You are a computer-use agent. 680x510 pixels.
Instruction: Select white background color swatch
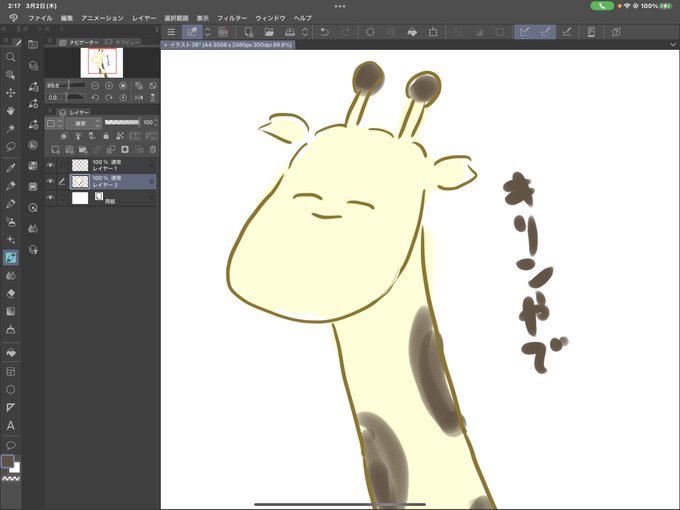coord(16,468)
